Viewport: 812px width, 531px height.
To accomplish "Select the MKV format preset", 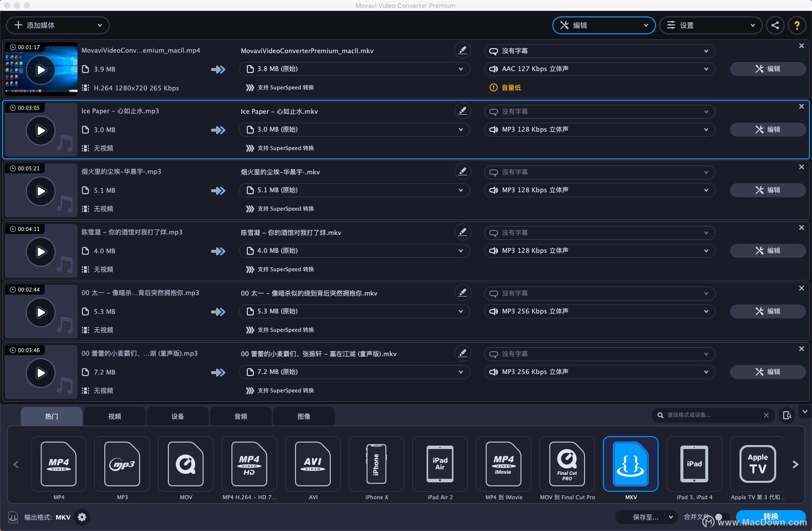I will 631,464.
